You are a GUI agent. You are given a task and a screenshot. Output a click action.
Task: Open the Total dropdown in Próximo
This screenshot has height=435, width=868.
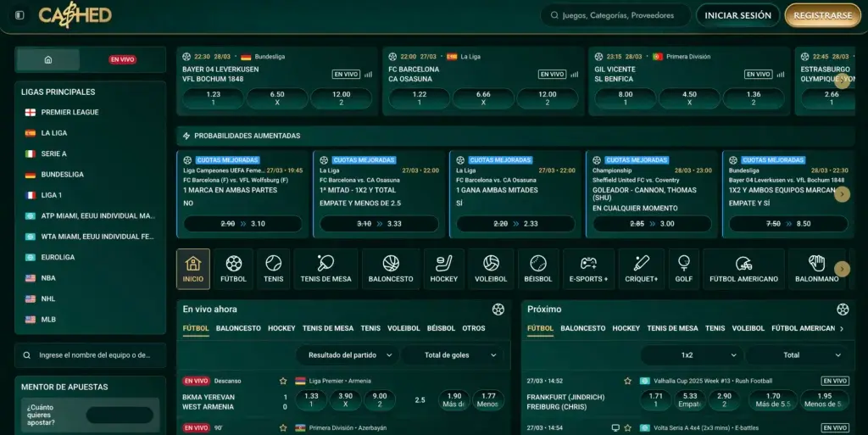point(797,355)
